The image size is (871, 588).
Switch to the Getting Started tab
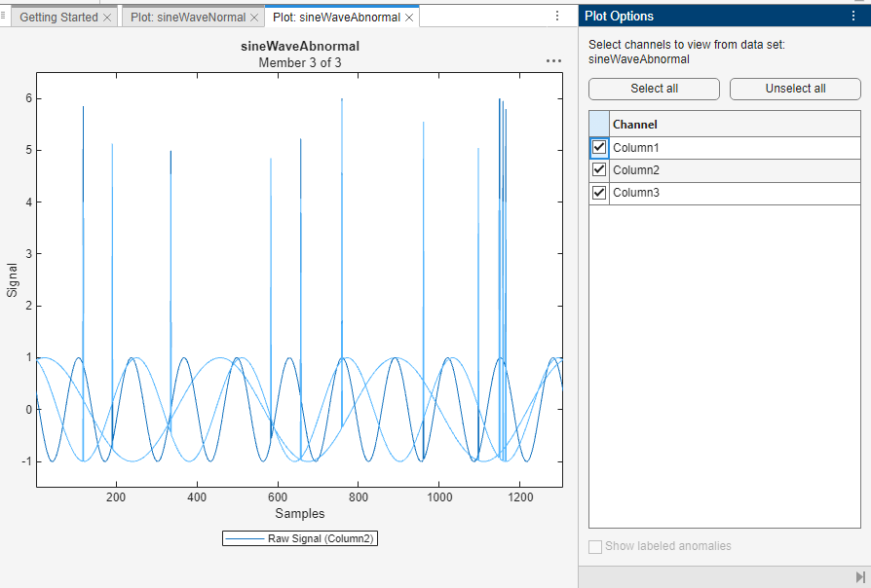pyautogui.click(x=58, y=18)
